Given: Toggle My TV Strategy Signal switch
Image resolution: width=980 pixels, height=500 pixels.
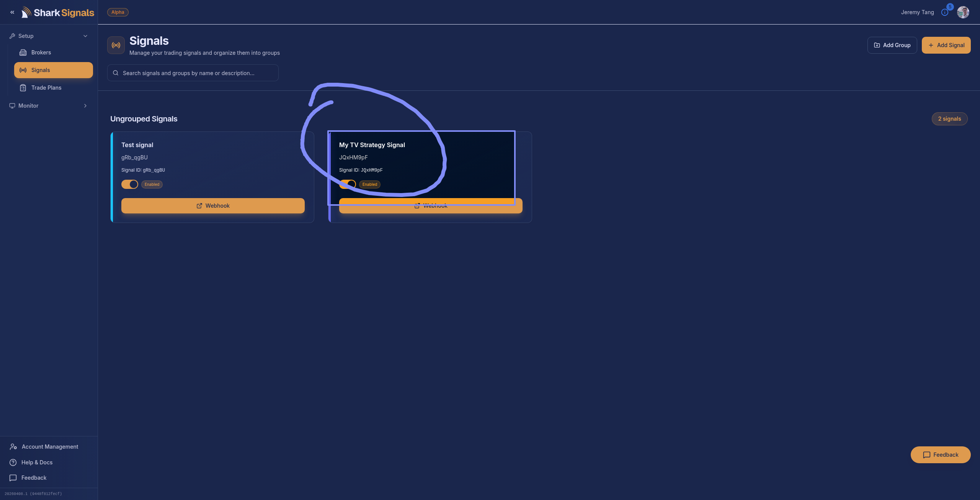Looking at the screenshot, I should pyautogui.click(x=348, y=184).
